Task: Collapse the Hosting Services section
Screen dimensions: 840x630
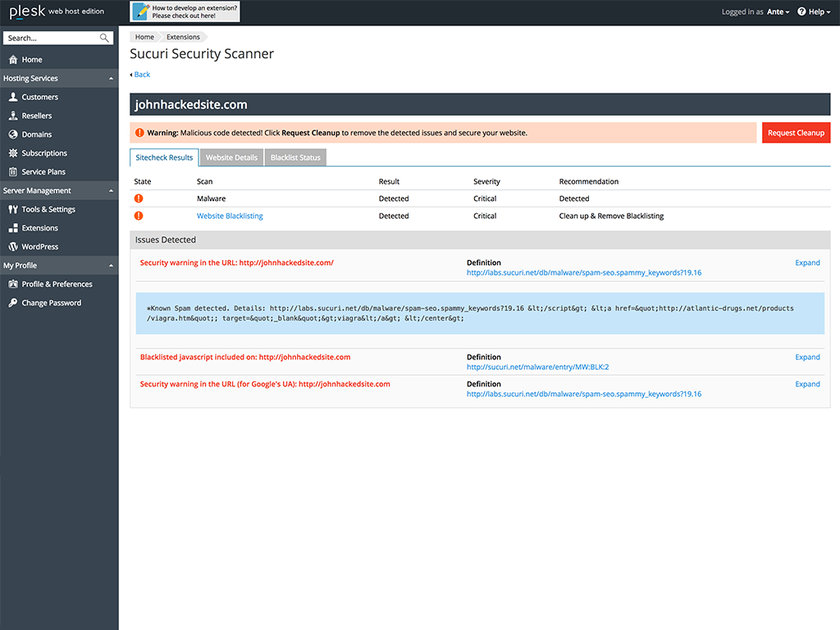Action: (x=111, y=78)
